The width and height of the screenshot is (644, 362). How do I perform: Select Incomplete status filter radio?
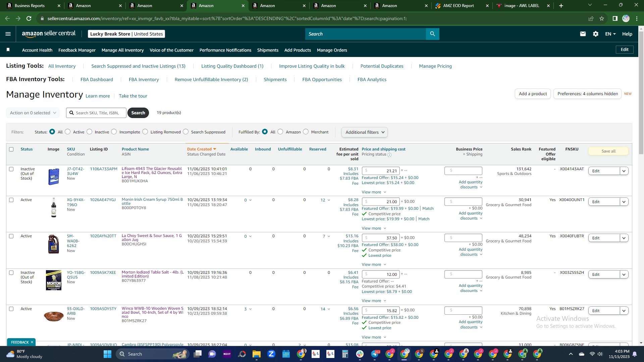pos(114,132)
